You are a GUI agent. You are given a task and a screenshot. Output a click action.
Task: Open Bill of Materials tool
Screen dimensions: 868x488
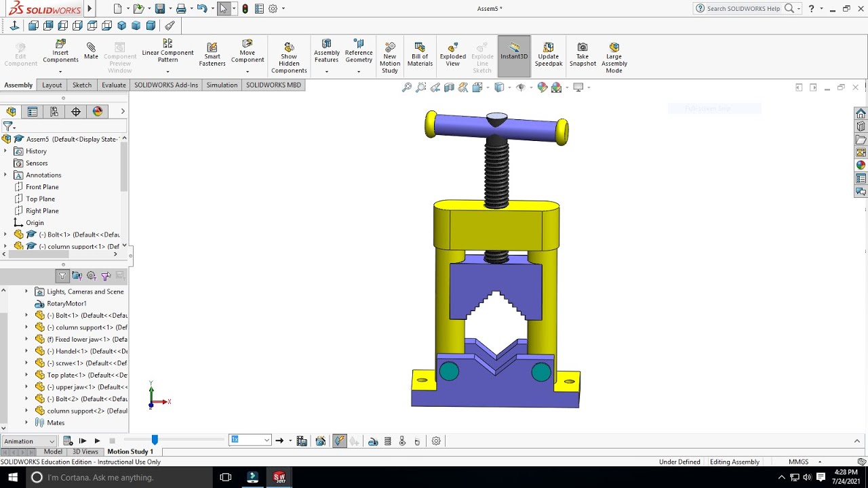tap(420, 54)
